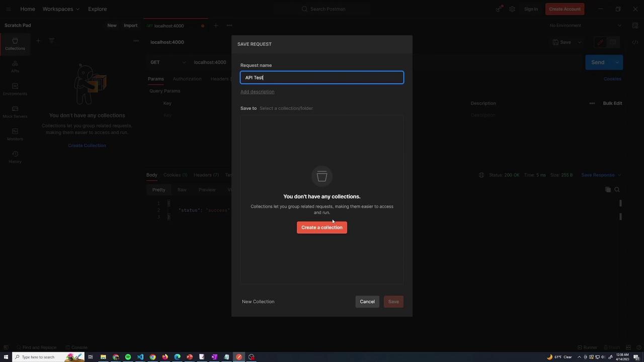Expand the Workspaces dropdown
This screenshot has height=362, width=644.
click(61, 9)
